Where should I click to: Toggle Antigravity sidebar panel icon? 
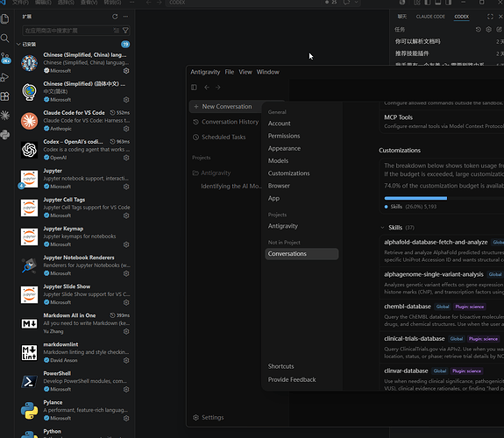coord(194,87)
